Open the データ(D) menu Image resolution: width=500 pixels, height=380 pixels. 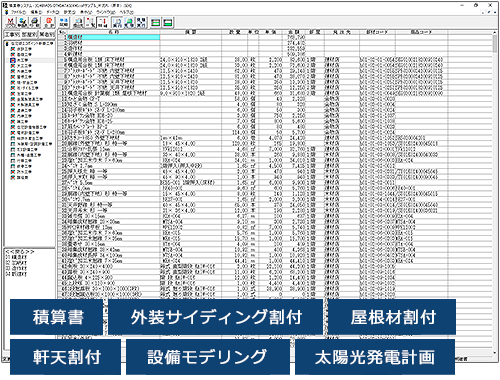pos(53,12)
